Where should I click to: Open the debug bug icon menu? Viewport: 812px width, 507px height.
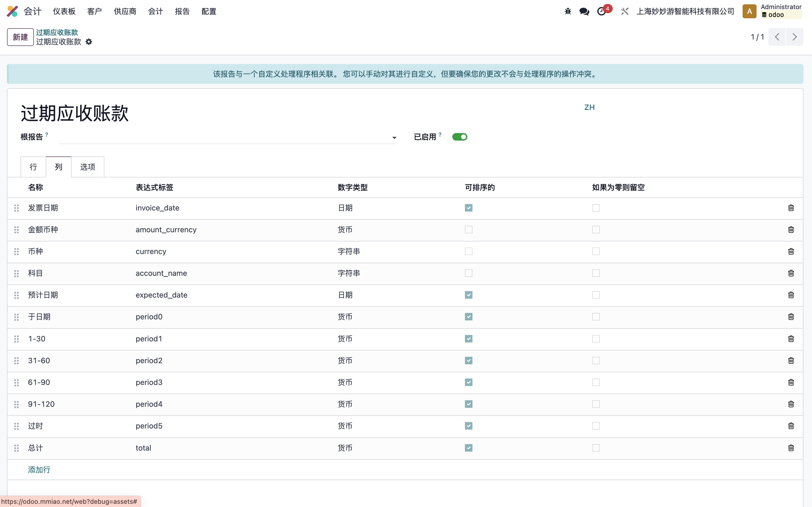568,11
